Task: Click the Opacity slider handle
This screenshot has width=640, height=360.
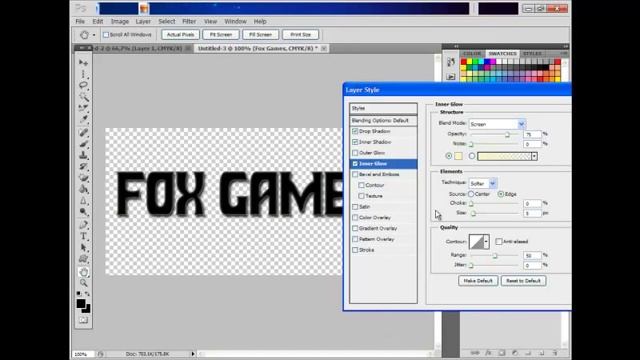Action: click(507, 134)
